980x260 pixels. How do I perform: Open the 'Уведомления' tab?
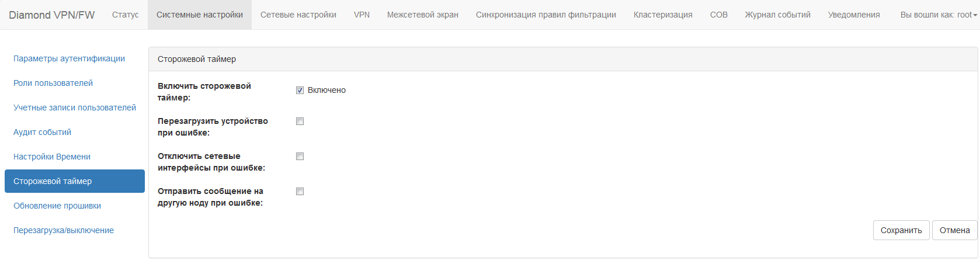coord(853,15)
